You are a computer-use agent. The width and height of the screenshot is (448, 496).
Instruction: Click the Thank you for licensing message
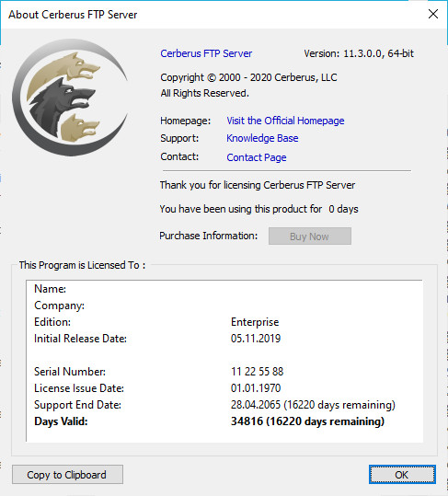258,185
